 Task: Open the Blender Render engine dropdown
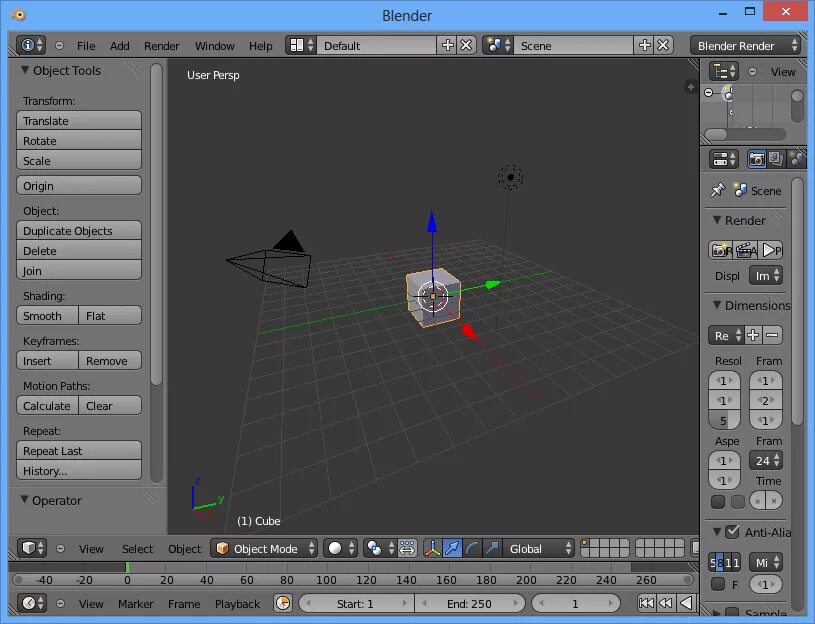click(745, 46)
